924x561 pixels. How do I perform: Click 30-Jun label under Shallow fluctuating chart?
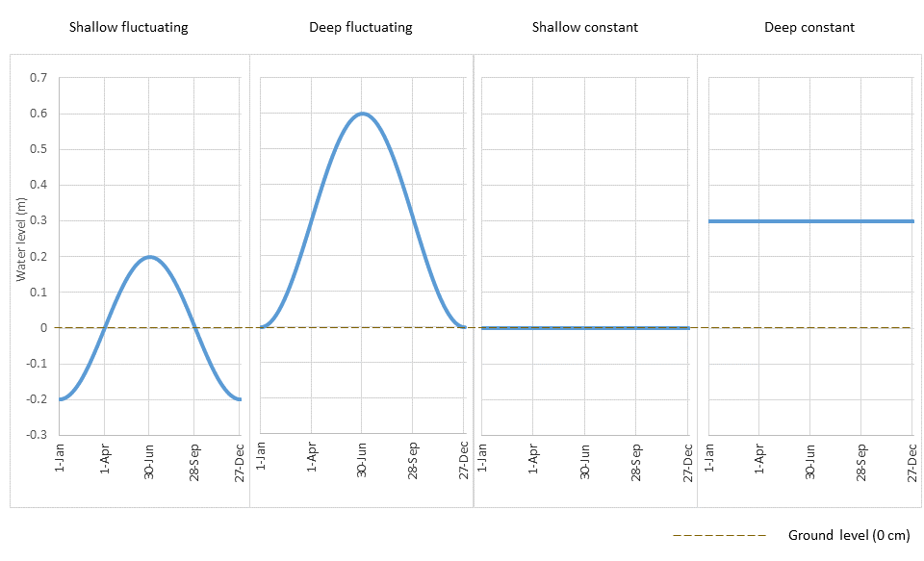coord(149,461)
